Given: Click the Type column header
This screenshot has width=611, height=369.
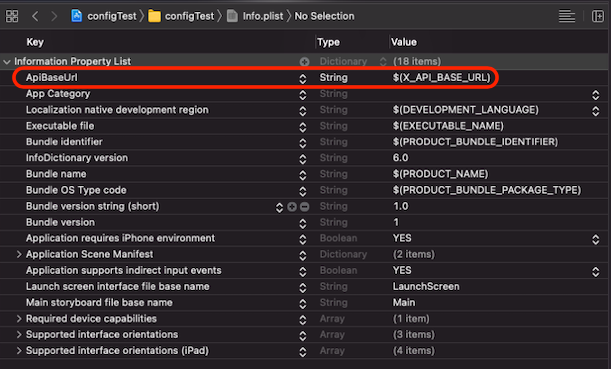Looking at the screenshot, I should [x=328, y=42].
